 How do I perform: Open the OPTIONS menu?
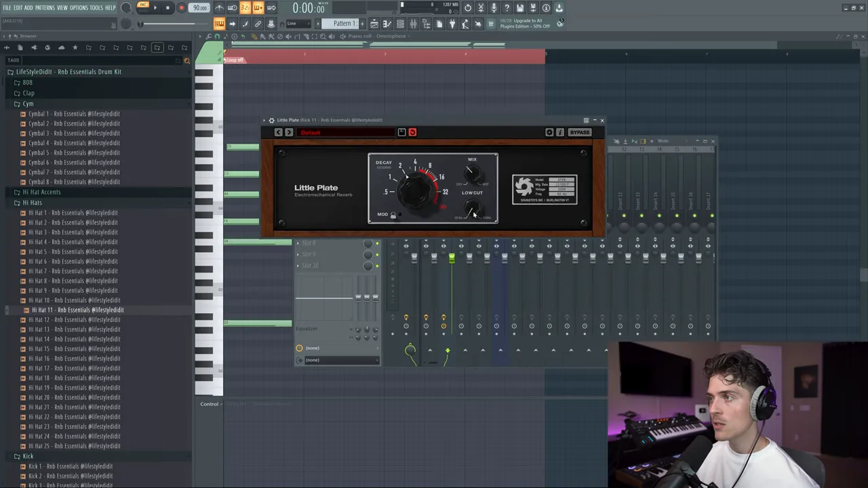click(79, 8)
